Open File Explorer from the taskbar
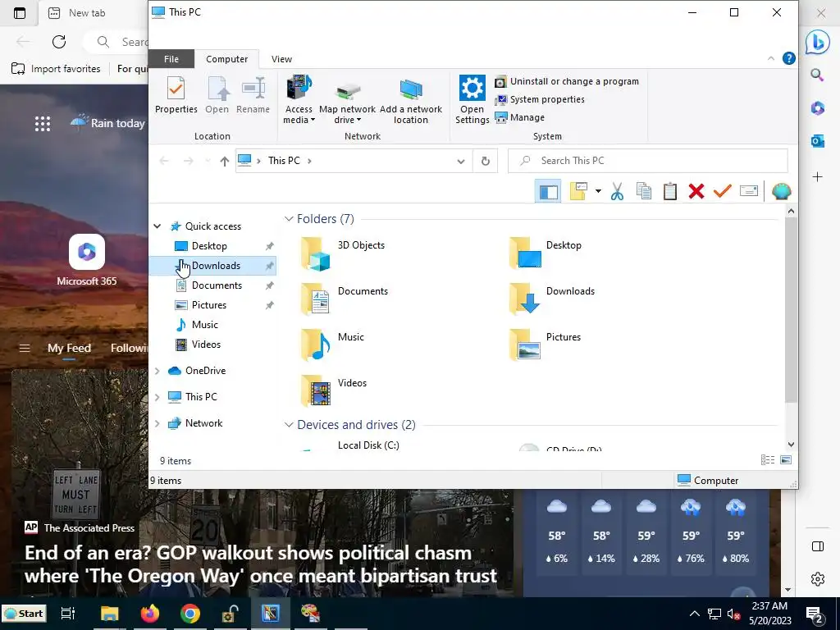Image resolution: width=840 pixels, height=630 pixels. pos(110,613)
